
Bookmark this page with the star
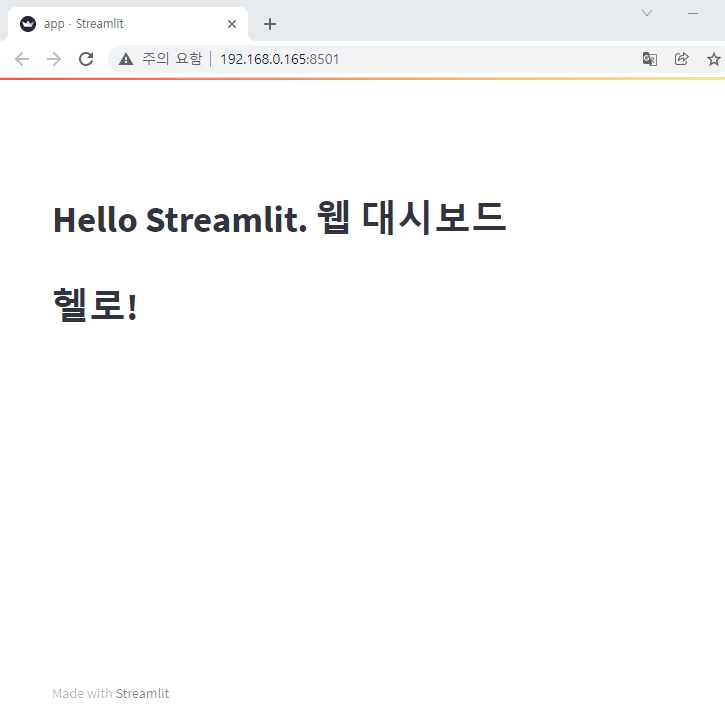[x=713, y=59]
